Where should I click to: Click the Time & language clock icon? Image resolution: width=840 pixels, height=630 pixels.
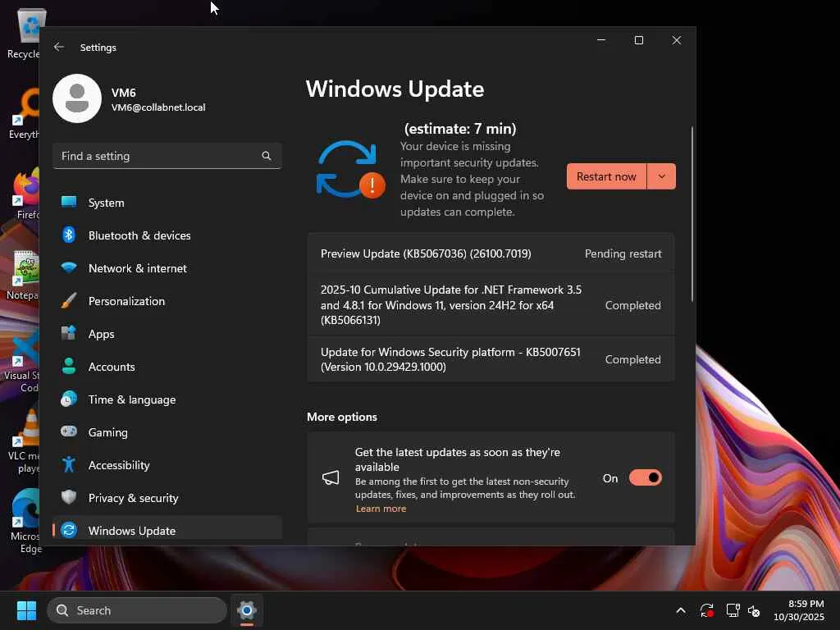69,399
